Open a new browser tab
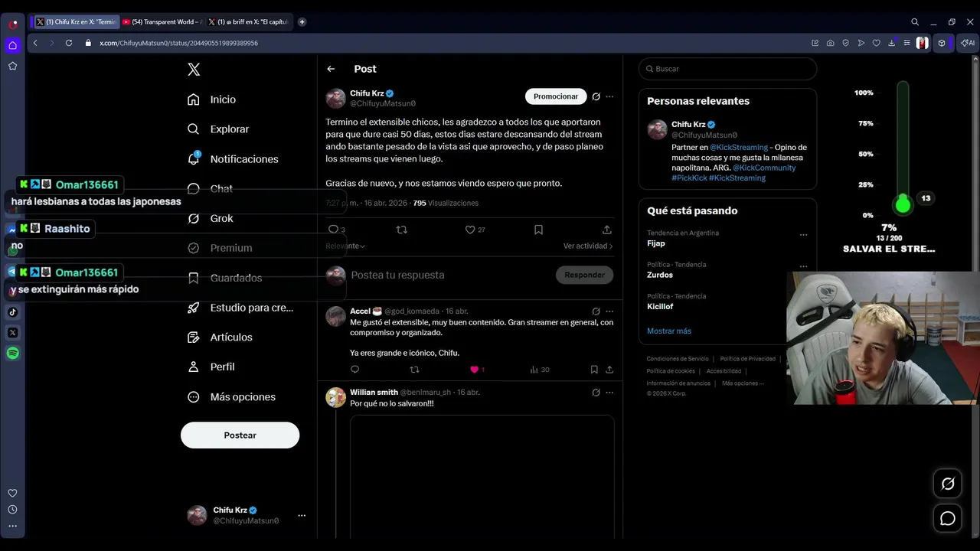The width and height of the screenshot is (980, 551). click(302, 22)
